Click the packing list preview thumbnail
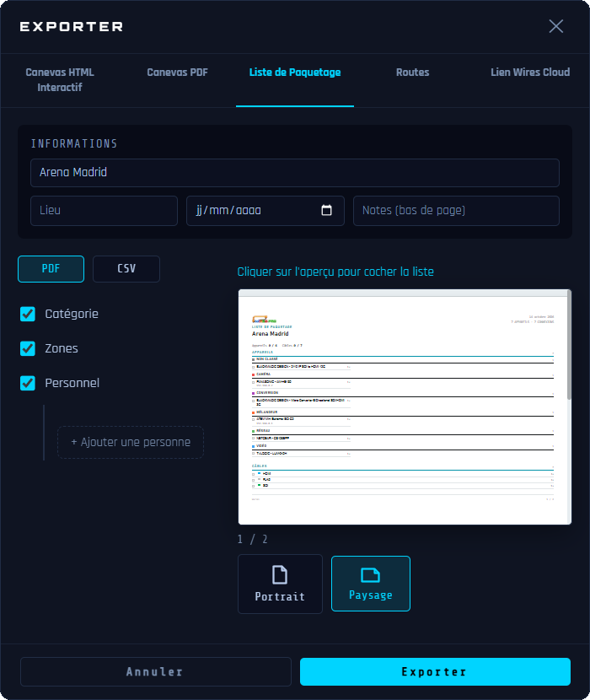 click(405, 407)
